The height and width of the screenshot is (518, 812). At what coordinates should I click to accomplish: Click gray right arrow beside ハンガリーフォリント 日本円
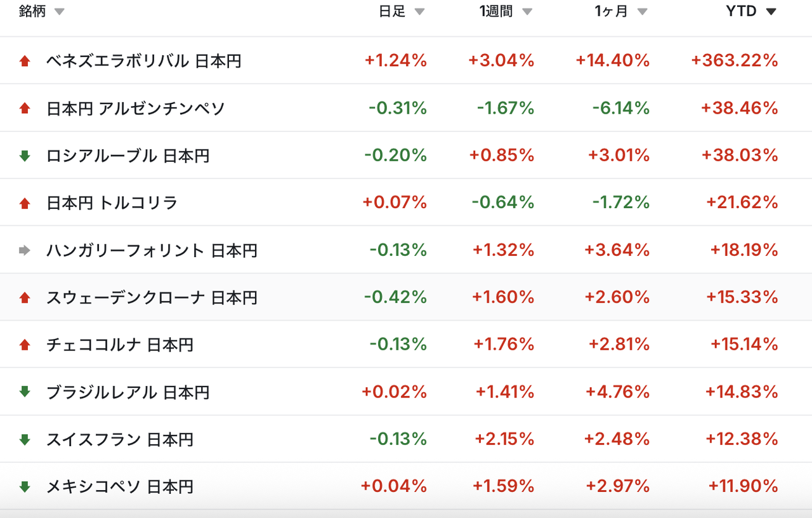pos(25,250)
